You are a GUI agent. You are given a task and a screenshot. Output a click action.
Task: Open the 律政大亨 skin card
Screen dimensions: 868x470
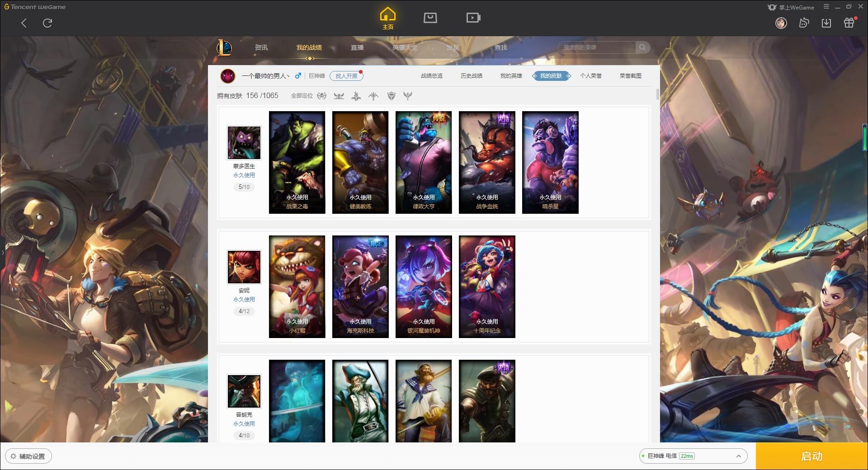click(424, 162)
